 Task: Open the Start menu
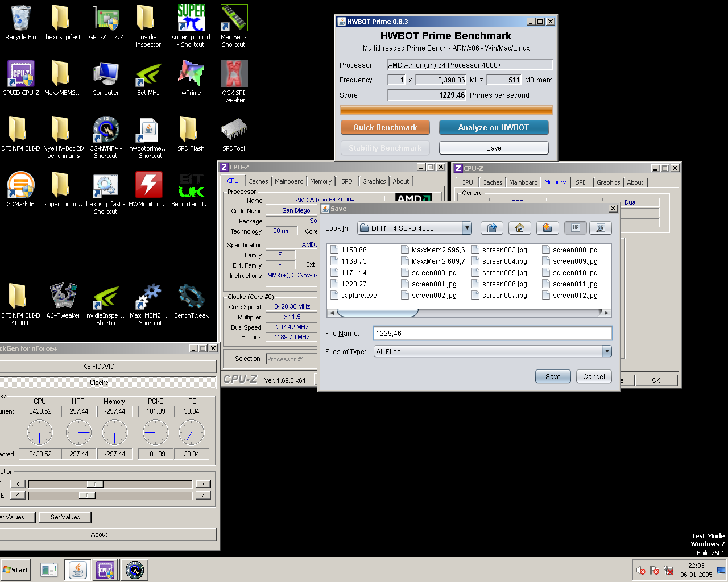15,570
